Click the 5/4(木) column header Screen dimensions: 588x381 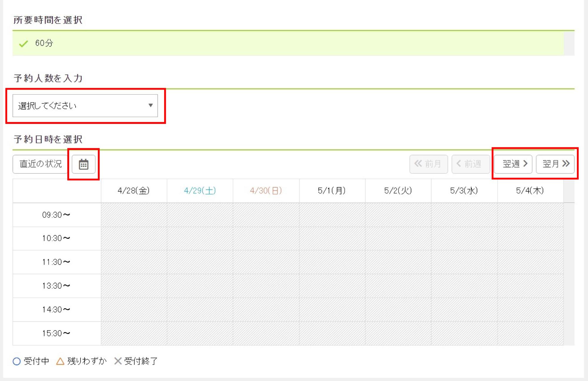530,191
